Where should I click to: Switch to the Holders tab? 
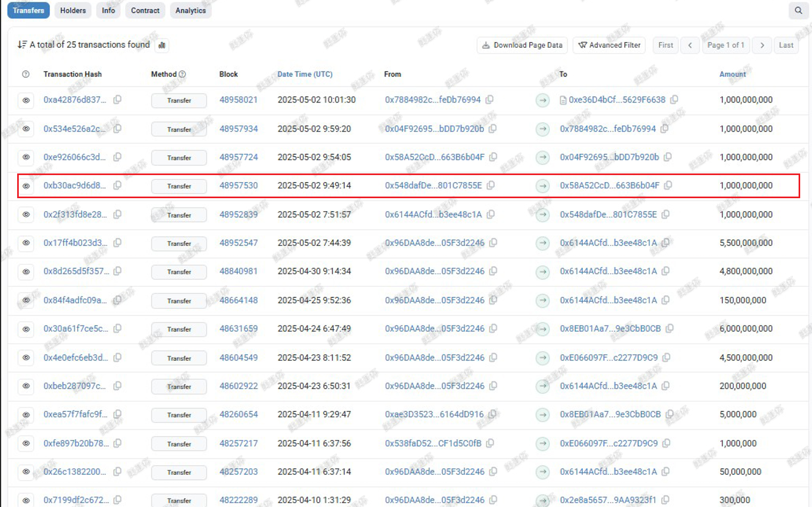pyautogui.click(x=73, y=10)
